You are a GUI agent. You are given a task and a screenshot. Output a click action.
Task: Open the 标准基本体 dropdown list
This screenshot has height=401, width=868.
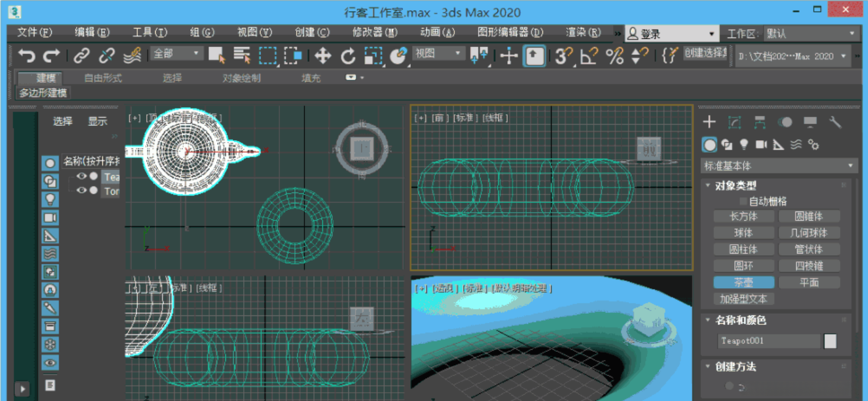(779, 166)
